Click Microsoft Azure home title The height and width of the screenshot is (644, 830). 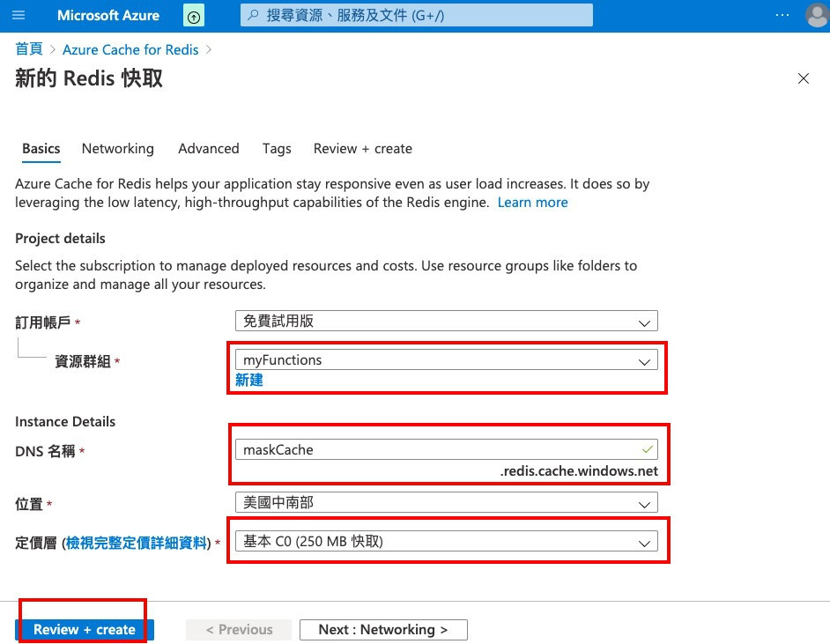108,15
